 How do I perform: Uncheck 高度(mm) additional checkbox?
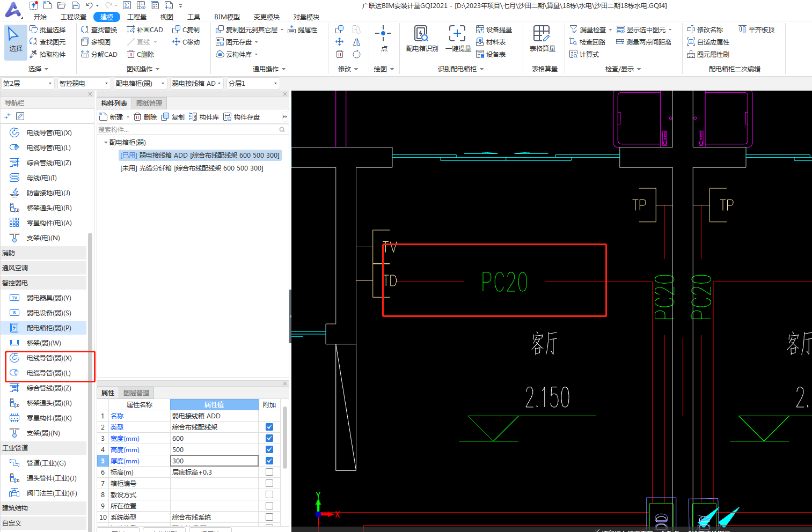tap(269, 449)
